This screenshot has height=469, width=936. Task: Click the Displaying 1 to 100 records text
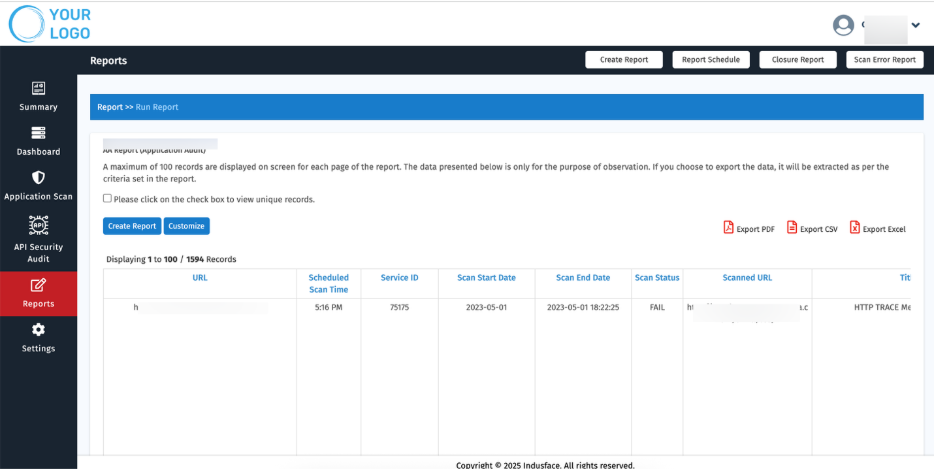click(171, 260)
